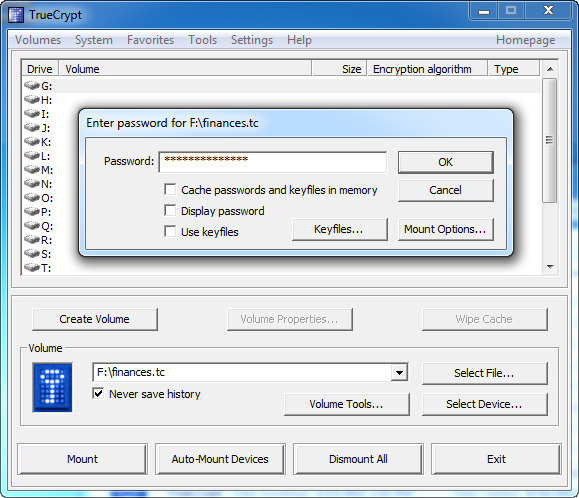Click the H: drive icon

[x=32, y=100]
